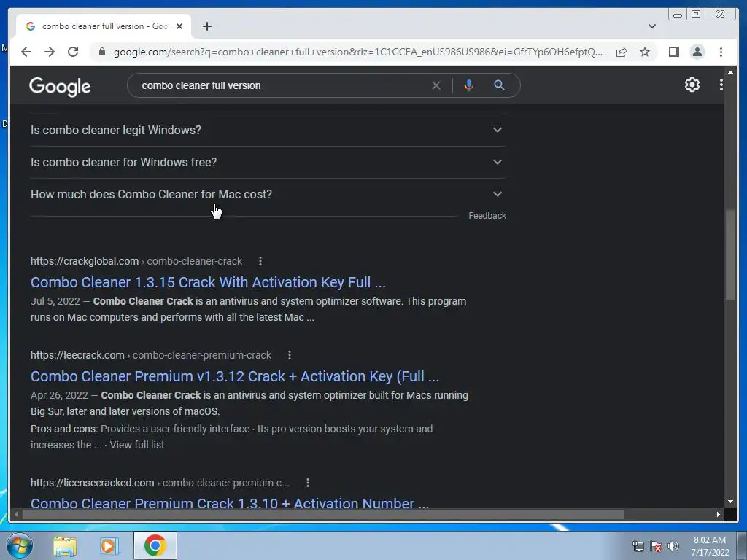The height and width of the screenshot is (560, 747).
Task: Start voice search with the microphone
Action: (469, 85)
